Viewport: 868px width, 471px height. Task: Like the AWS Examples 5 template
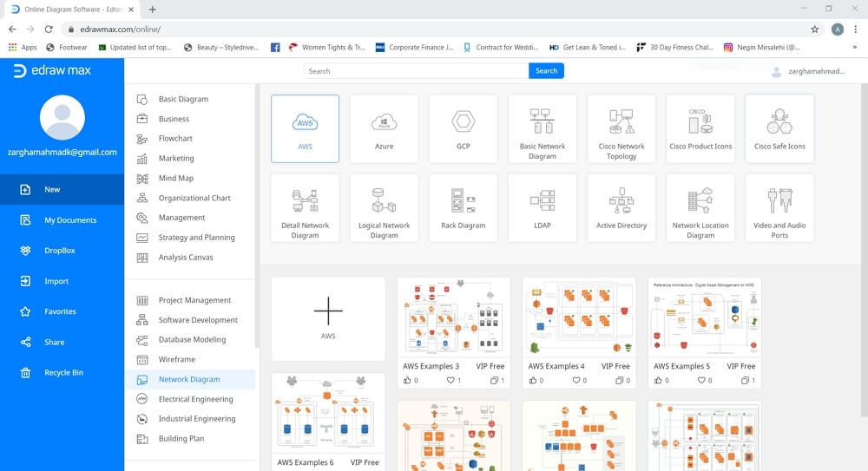coord(658,380)
